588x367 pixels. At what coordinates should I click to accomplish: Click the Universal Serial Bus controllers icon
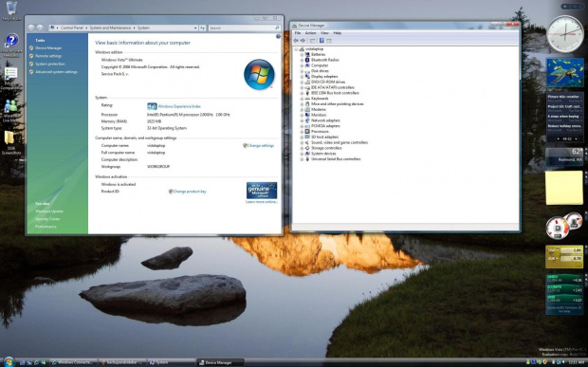point(307,159)
